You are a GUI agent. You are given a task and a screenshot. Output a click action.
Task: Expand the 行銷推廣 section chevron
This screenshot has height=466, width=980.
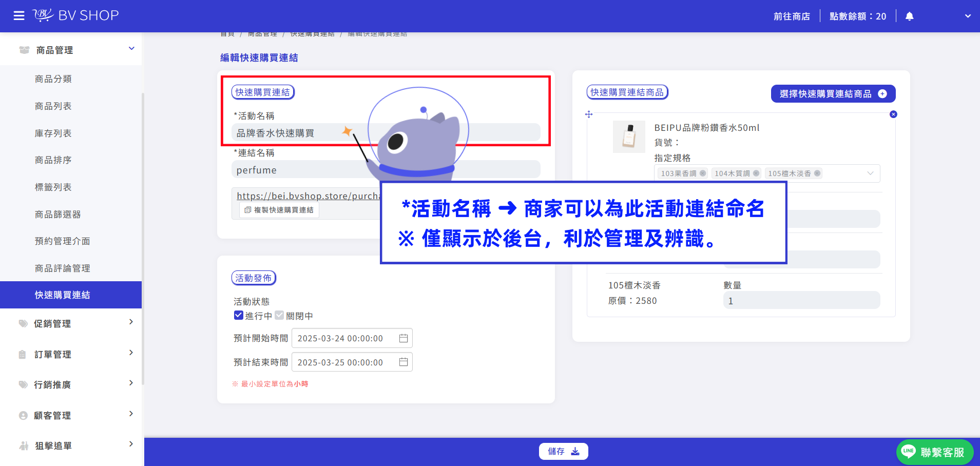(x=131, y=383)
